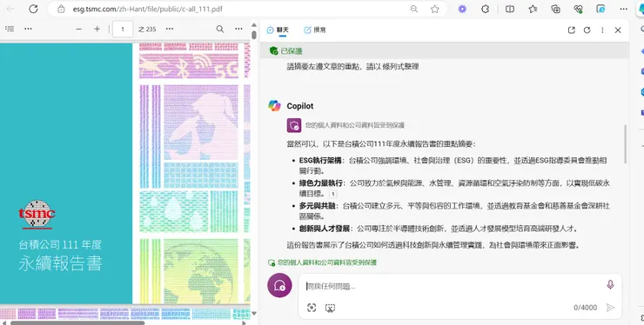Switch to the 聊天 chat tab
Image resolution: width=644 pixels, height=325 pixels.
coord(278,30)
